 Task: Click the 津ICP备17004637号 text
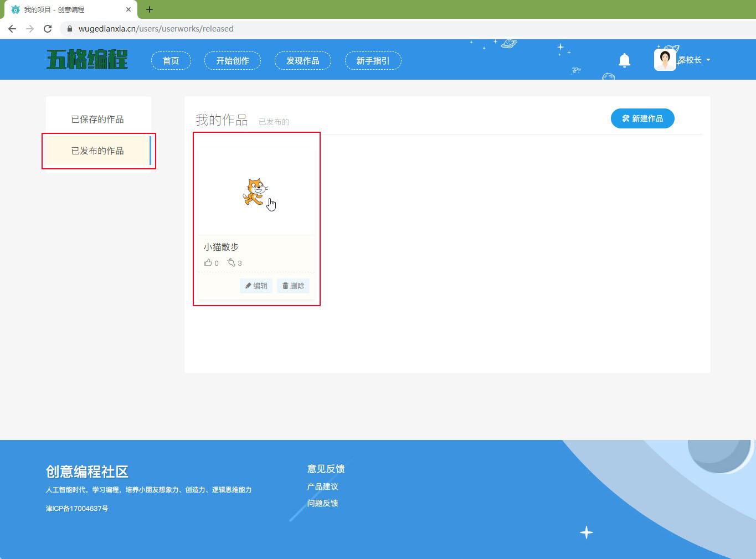click(x=77, y=508)
